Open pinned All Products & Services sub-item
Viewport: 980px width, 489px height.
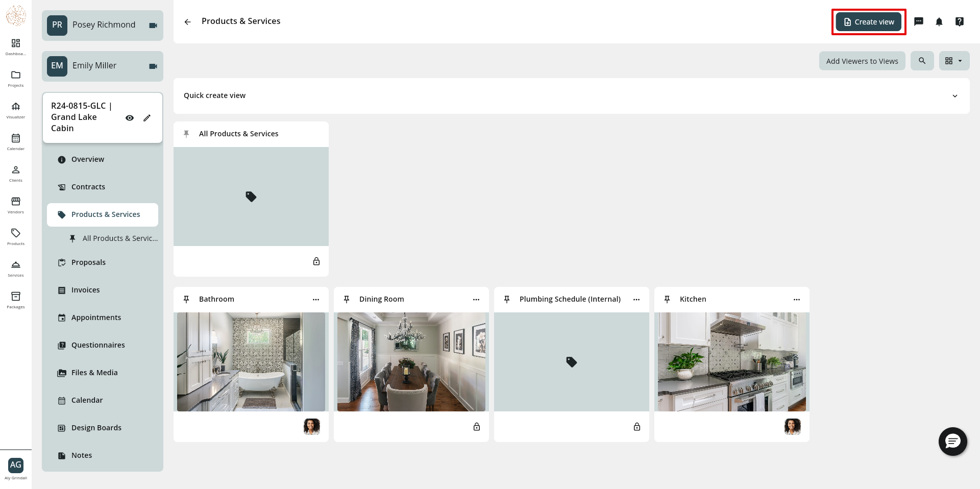[x=113, y=238]
